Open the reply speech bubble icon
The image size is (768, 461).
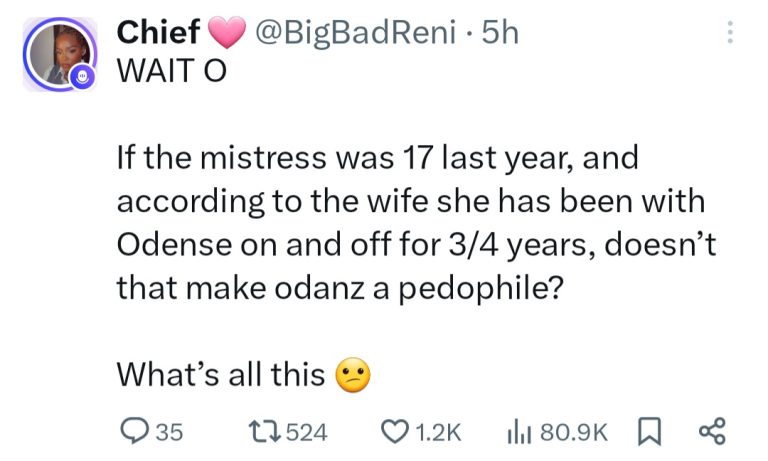(133, 431)
